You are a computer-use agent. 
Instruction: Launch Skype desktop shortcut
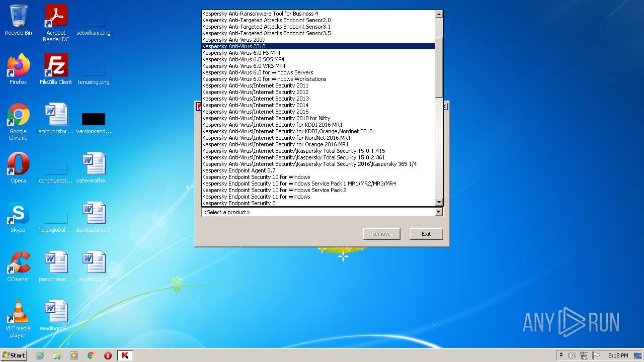[18, 217]
